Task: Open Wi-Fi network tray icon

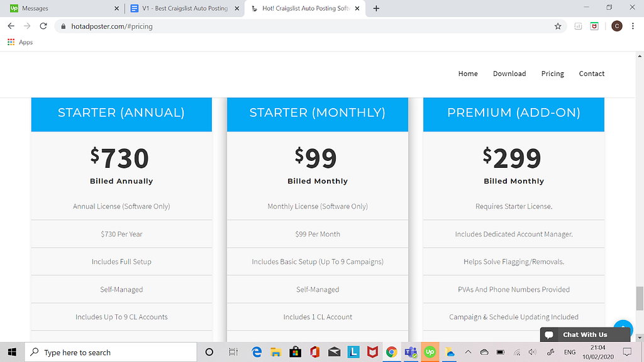Action: pos(517,352)
